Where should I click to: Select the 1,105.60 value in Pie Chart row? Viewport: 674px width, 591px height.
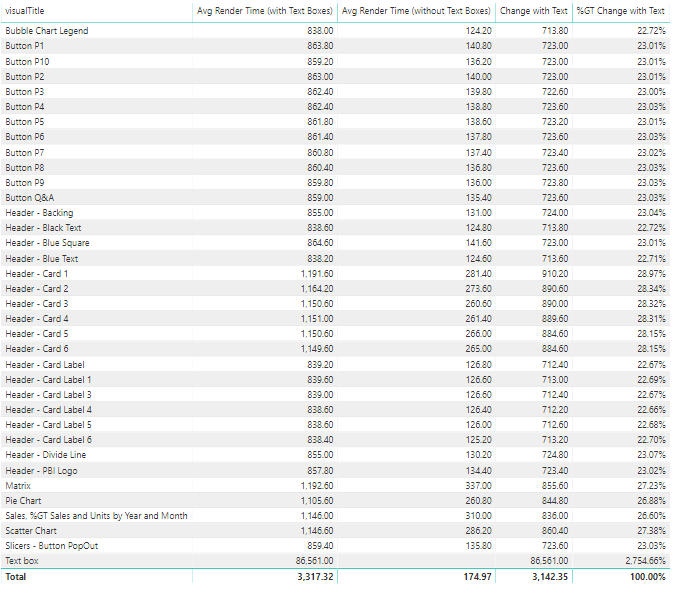[317, 501]
